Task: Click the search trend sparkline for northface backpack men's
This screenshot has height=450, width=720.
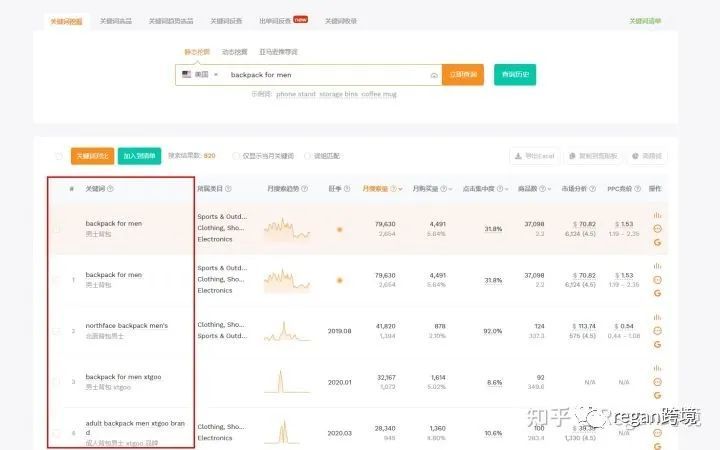Action: (287, 331)
